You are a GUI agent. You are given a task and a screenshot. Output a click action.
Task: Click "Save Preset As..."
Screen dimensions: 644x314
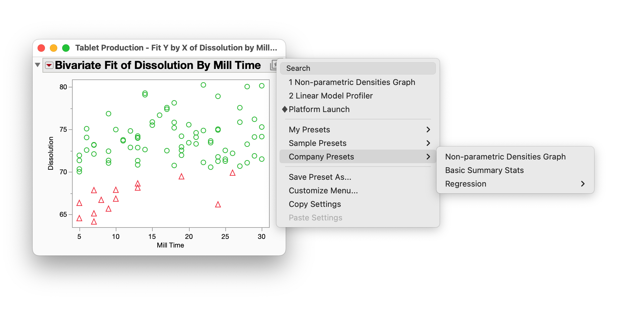320,177
